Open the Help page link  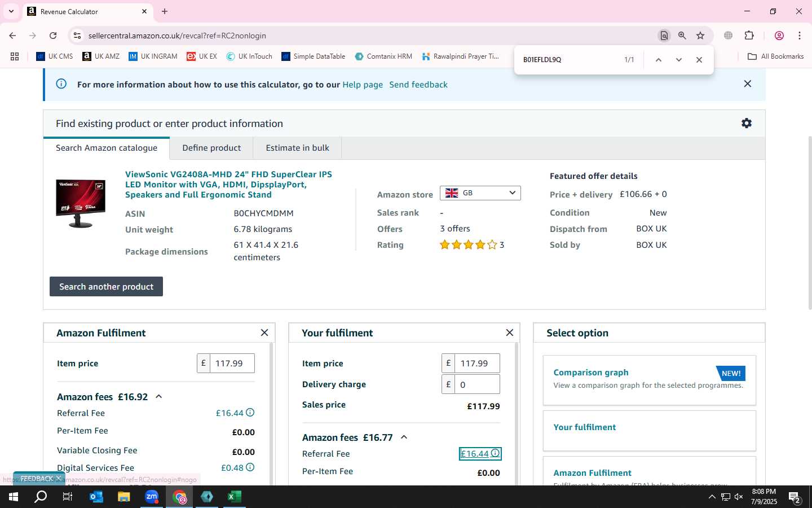[x=363, y=85]
